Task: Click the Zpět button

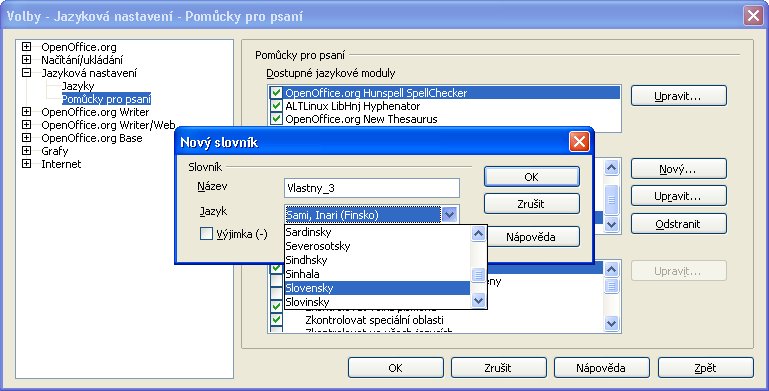Action: [x=706, y=367]
